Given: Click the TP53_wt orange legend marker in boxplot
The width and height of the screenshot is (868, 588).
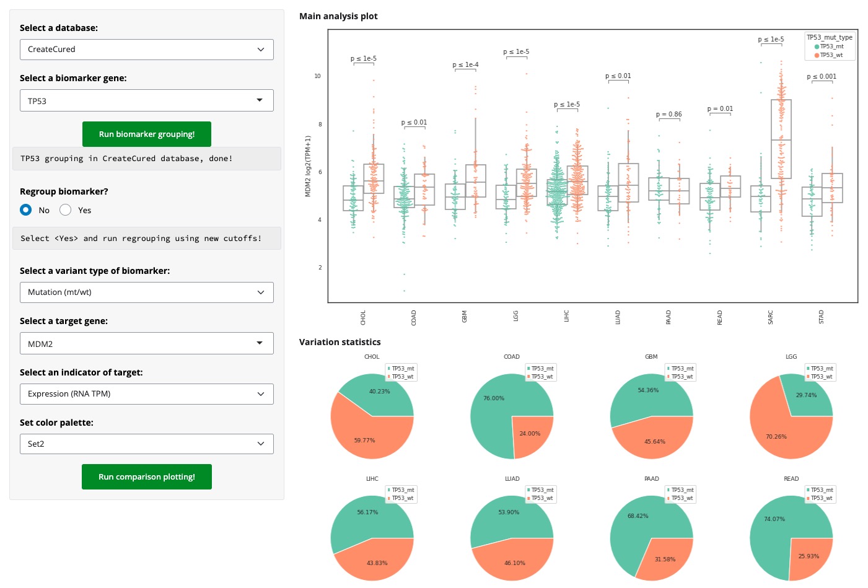Looking at the screenshot, I should point(817,55).
